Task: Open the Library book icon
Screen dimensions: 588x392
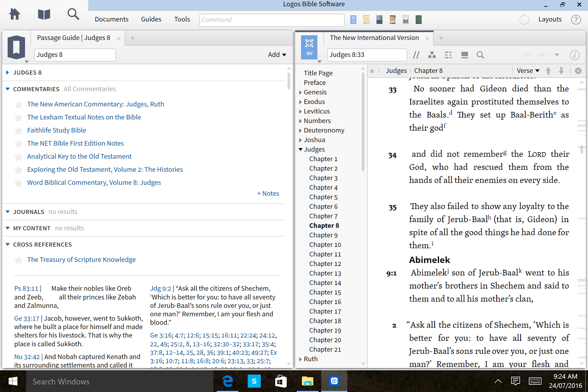Action: pyautogui.click(x=44, y=14)
